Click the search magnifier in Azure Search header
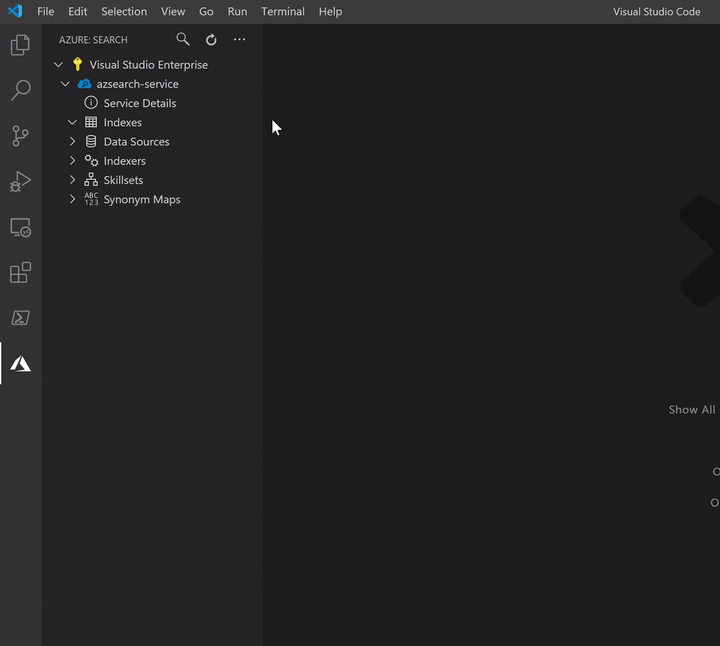 point(183,39)
